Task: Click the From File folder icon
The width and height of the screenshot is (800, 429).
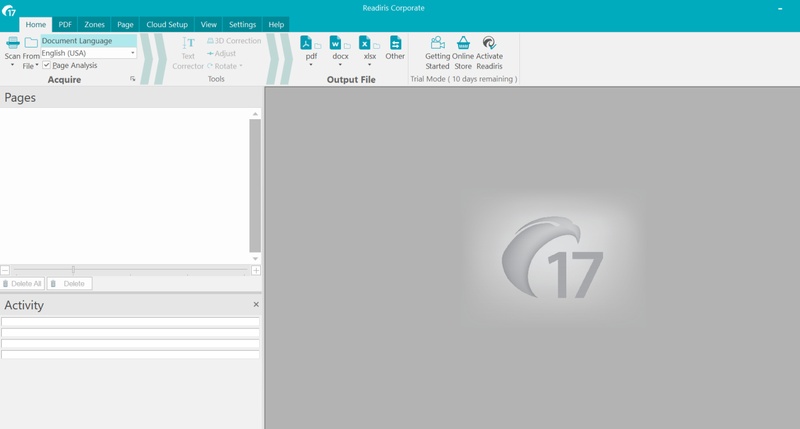Action: 31,43
